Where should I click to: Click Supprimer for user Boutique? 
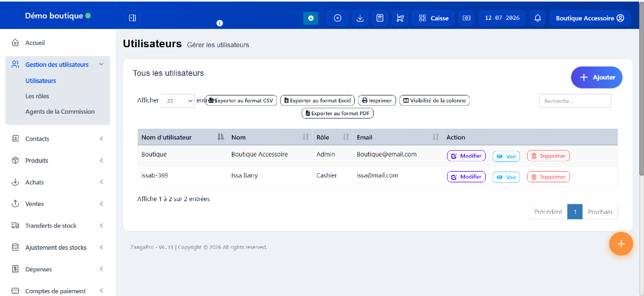(x=548, y=156)
